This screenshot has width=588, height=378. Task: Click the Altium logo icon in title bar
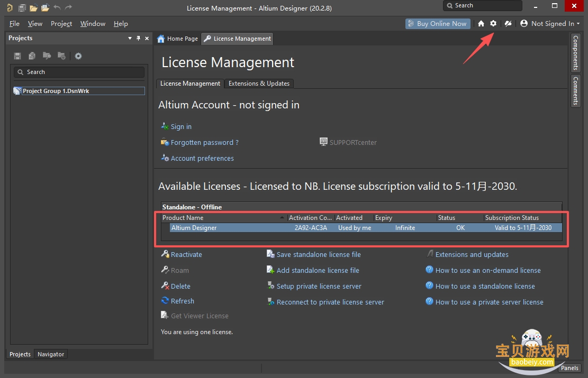(10, 7)
